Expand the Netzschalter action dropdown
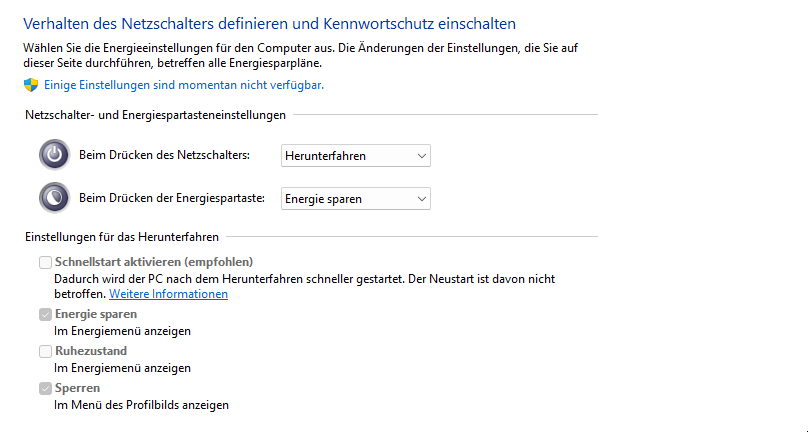The height and width of the screenshot is (432, 808). coord(355,156)
